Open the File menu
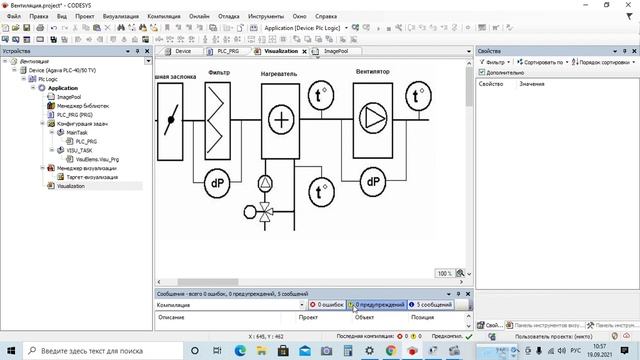Viewport: 640px width, 360px height. pos(13,16)
